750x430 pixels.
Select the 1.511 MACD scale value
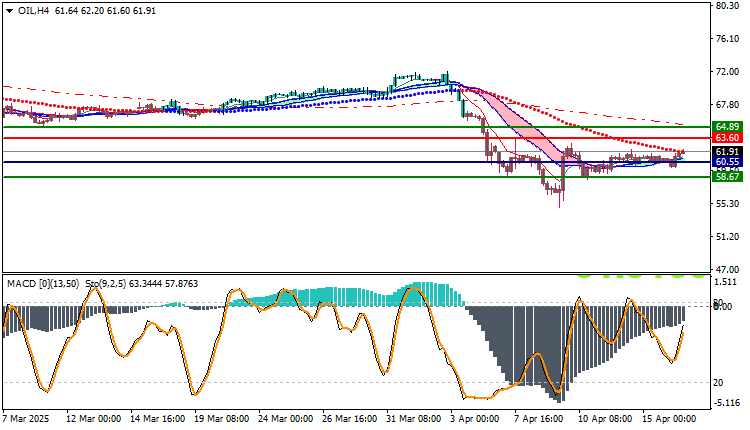[725, 282]
